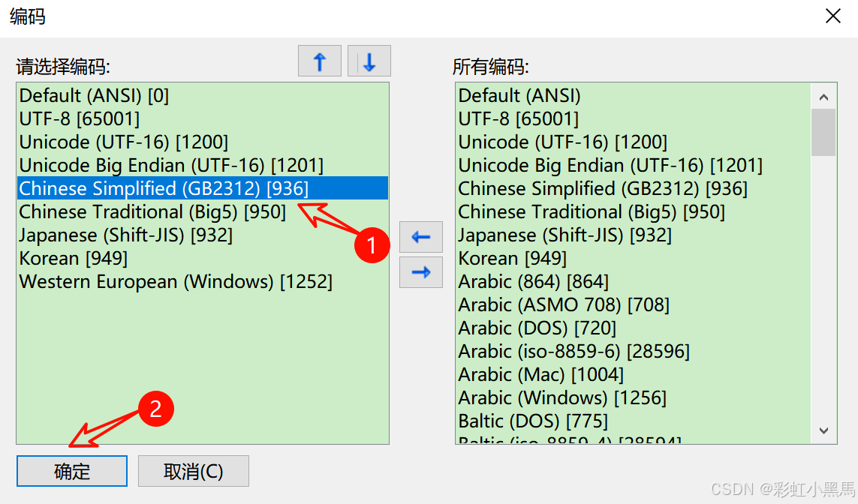Click the right arrow to remove an encoding
The image size is (858, 504).
tap(420, 271)
